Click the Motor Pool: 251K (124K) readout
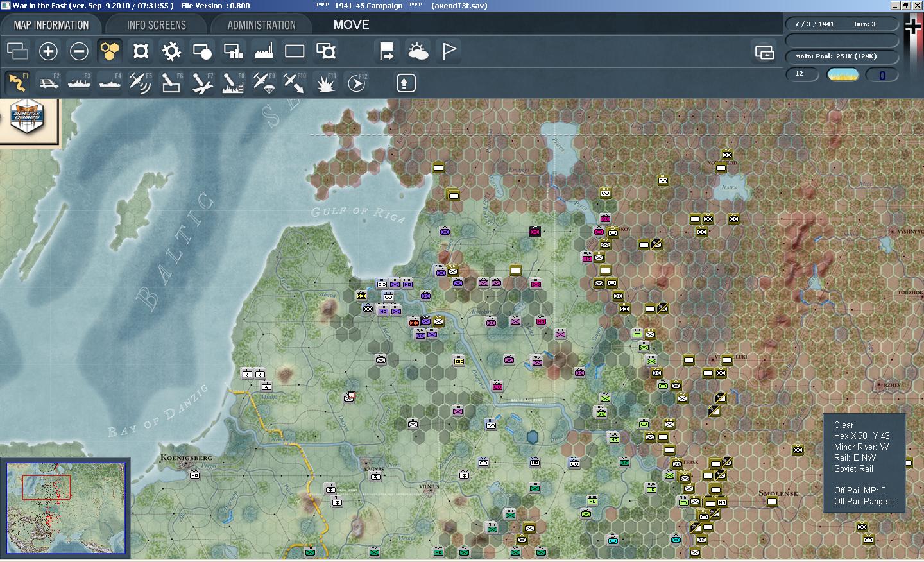Screen dimensions: 924x562 [x=835, y=56]
